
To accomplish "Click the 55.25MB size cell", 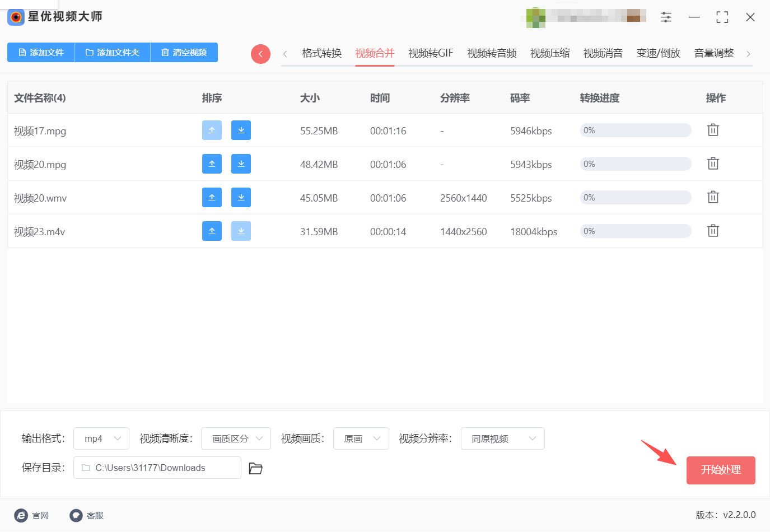I will [319, 131].
